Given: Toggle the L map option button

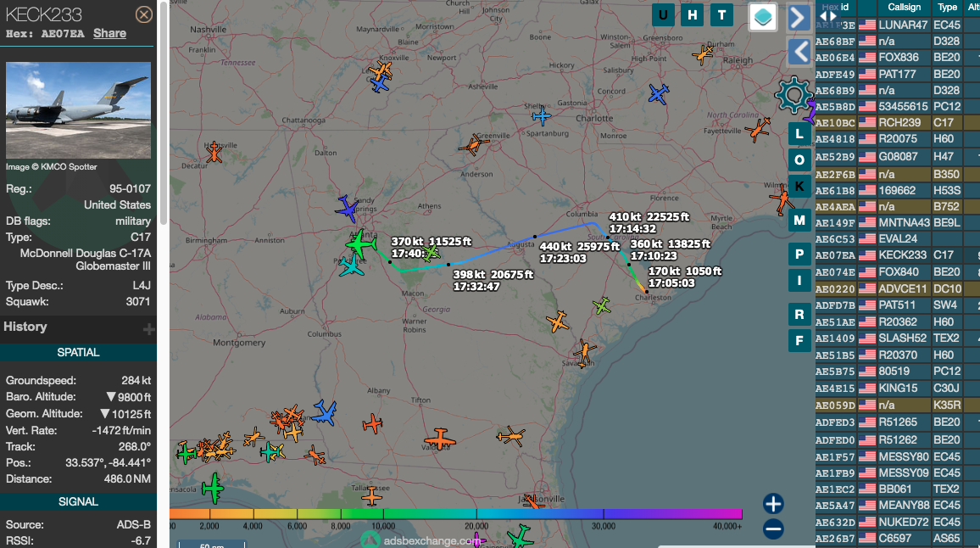Looking at the screenshot, I should pyautogui.click(x=799, y=134).
